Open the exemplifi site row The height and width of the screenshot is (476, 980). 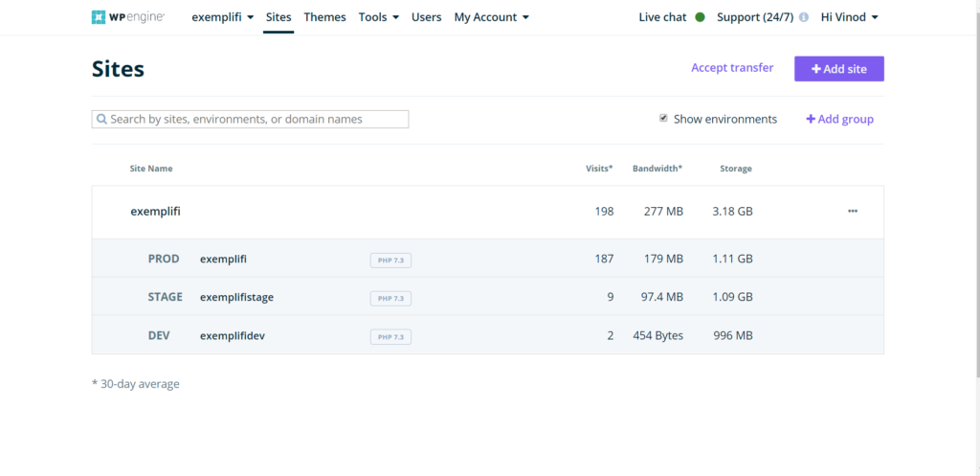[487, 212]
